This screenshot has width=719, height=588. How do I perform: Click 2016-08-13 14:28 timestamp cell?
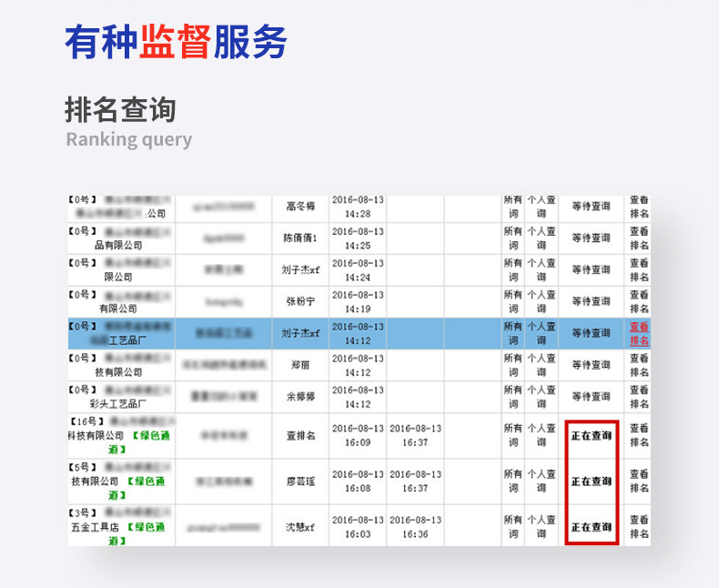(x=358, y=206)
